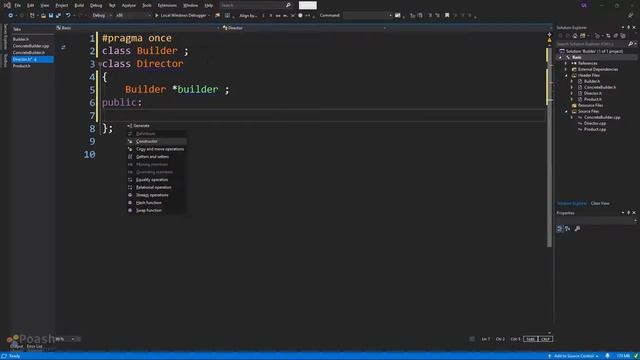Open the Debug menu

pos(96,5)
